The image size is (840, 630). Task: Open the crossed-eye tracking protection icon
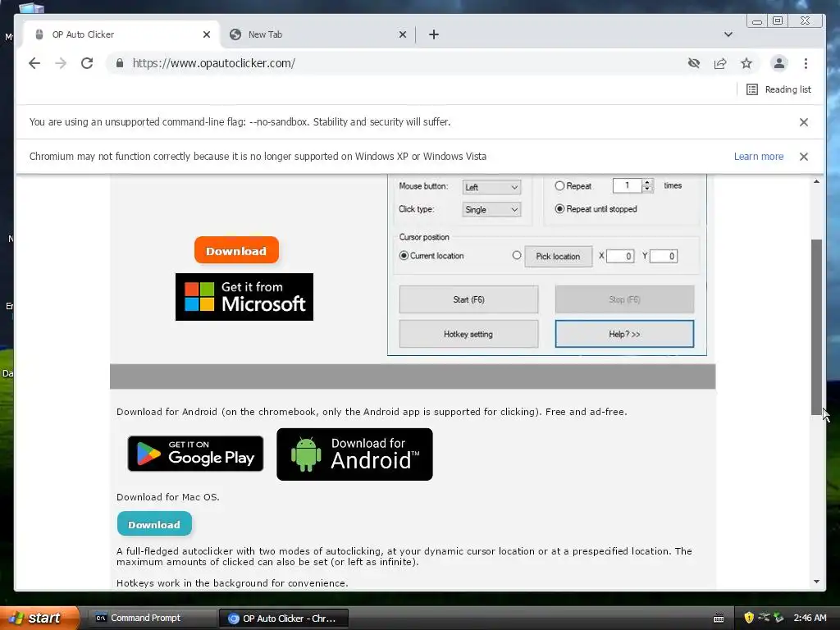coord(694,63)
